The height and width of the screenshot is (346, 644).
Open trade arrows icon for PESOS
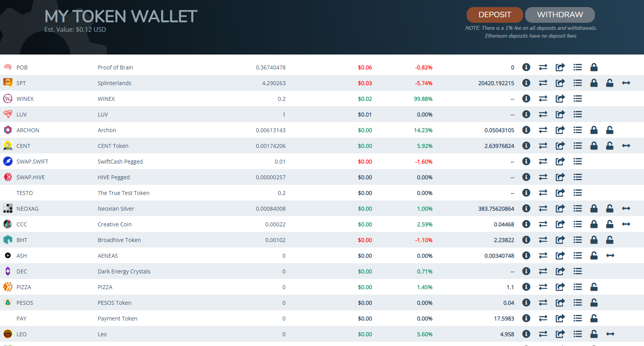543,302
